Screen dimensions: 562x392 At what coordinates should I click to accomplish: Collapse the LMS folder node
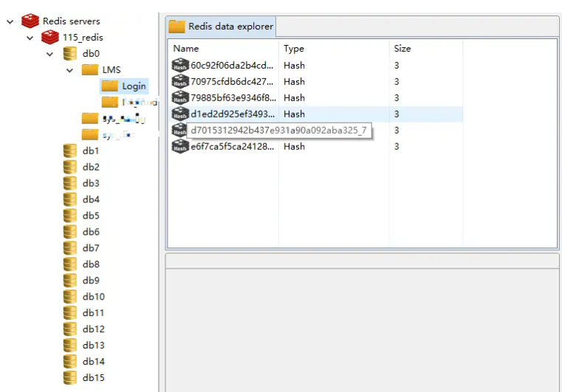click(x=70, y=70)
